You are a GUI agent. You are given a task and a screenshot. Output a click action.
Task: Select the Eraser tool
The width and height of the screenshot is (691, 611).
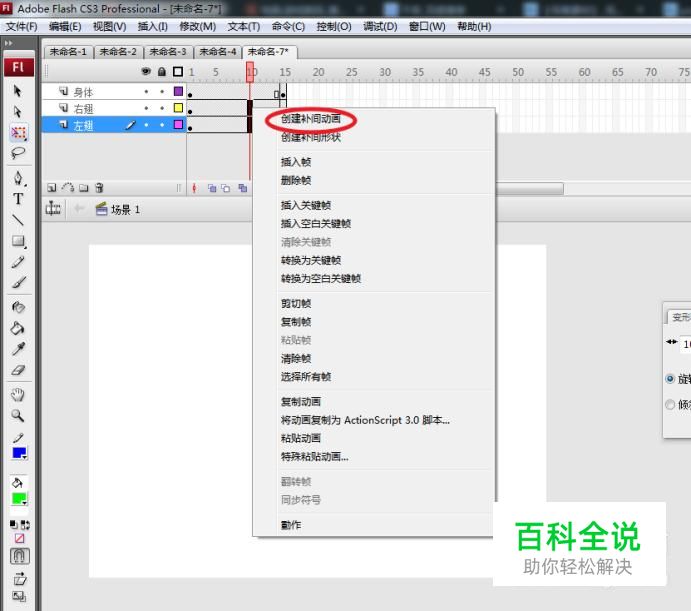(18, 369)
